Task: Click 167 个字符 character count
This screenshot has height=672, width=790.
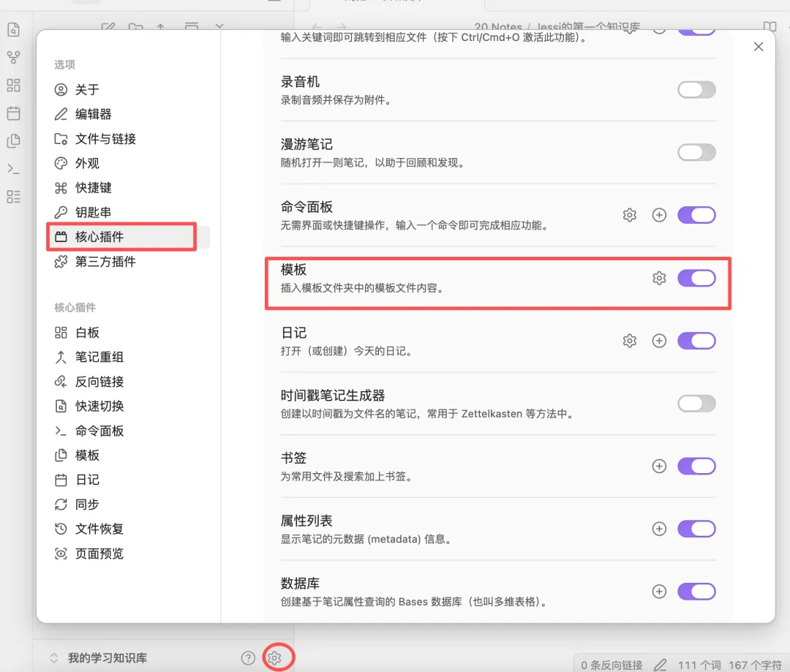Action: click(755, 665)
